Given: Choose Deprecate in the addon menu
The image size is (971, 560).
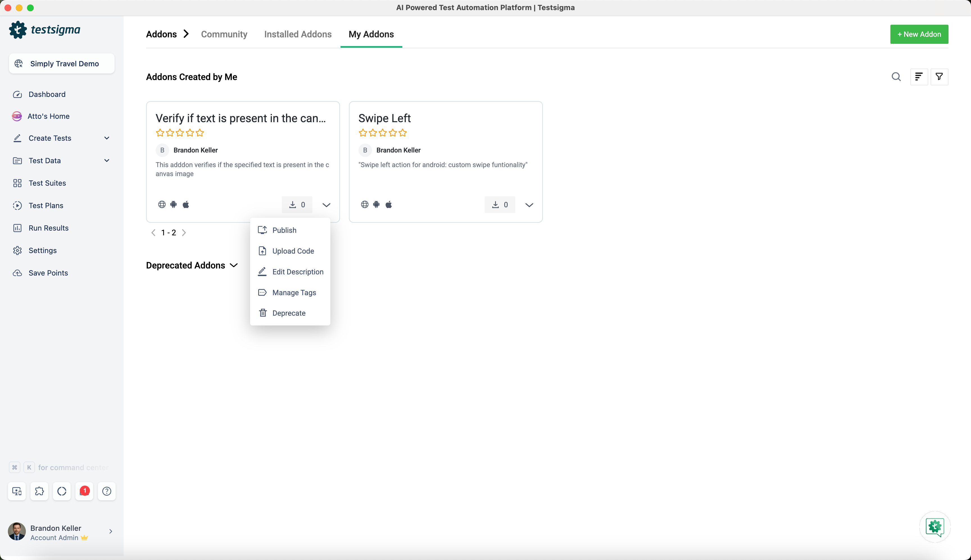Looking at the screenshot, I should (x=289, y=313).
